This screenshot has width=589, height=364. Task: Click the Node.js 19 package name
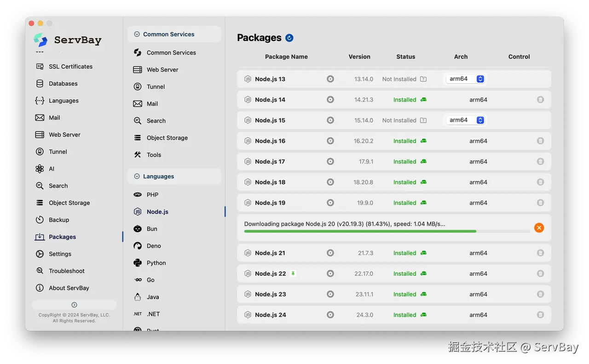point(270,203)
